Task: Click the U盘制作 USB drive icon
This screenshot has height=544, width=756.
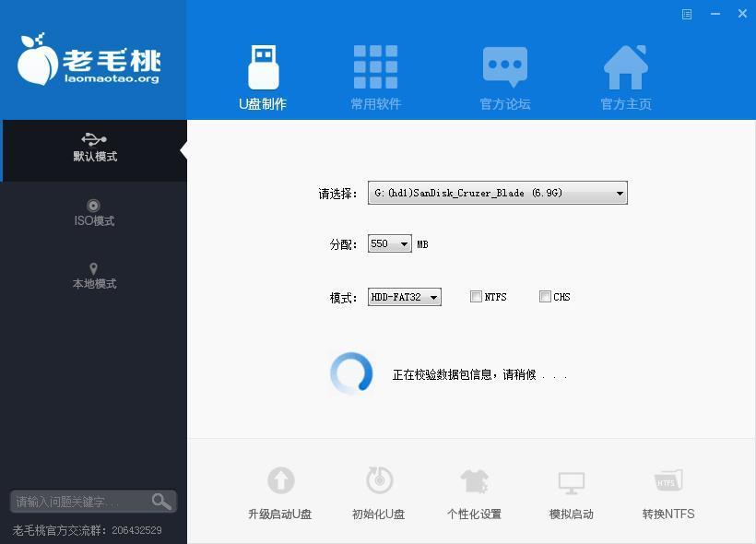Action: tap(262, 65)
